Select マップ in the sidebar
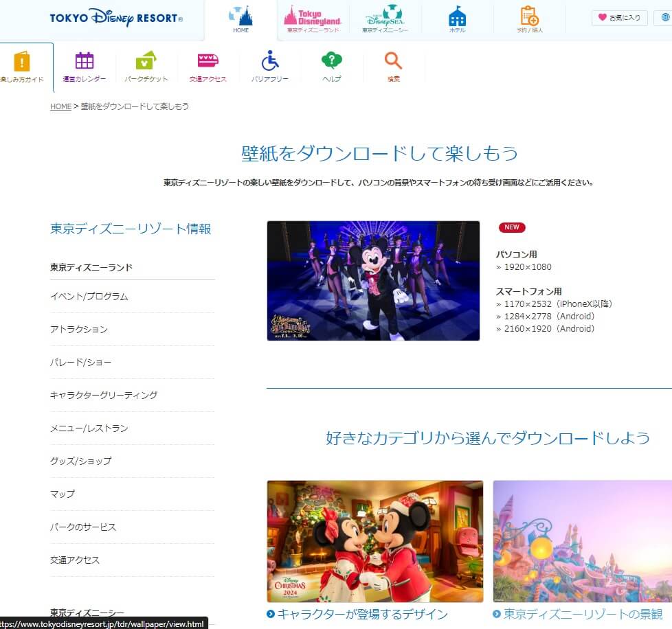 click(63, 494)
